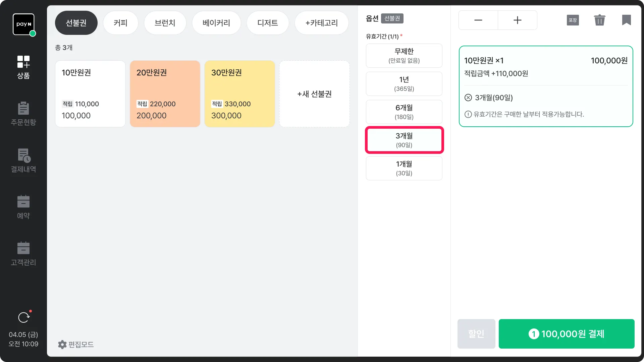Select 무제한 validity period option
The image size is (644, 362).
404,56
